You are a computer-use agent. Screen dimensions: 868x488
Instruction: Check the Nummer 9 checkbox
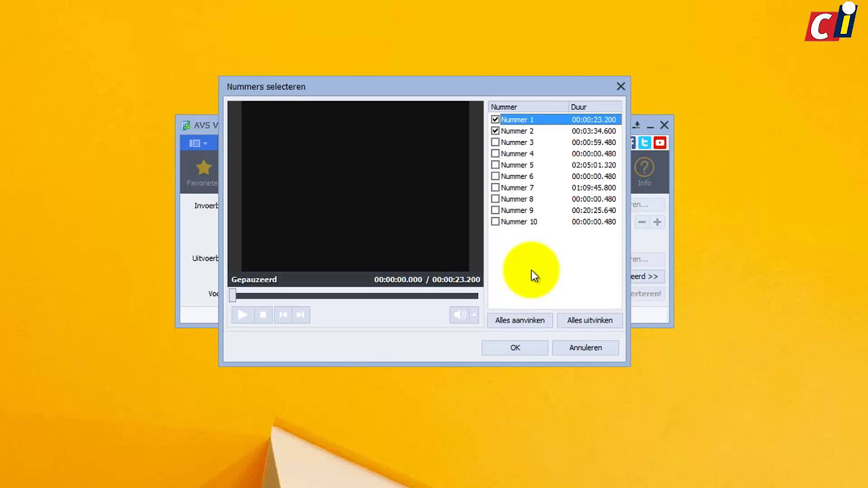point(495,210)
